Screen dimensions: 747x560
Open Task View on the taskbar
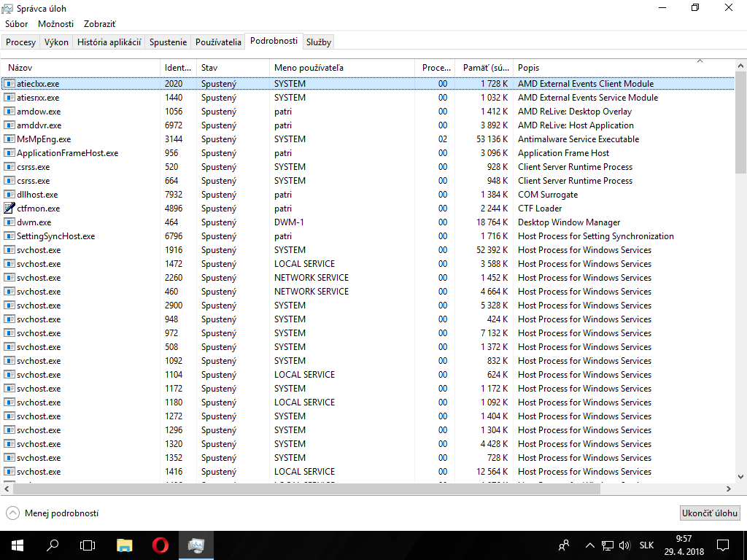pyautogui.click(x=88, y=545)
